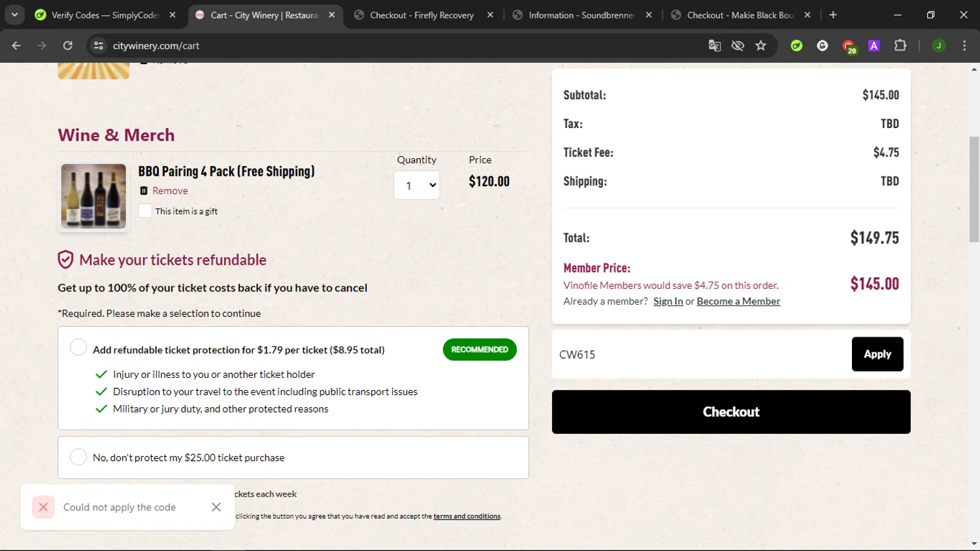
Task: Dismiss the Could not apply the code toast
Action: (216, 507)
